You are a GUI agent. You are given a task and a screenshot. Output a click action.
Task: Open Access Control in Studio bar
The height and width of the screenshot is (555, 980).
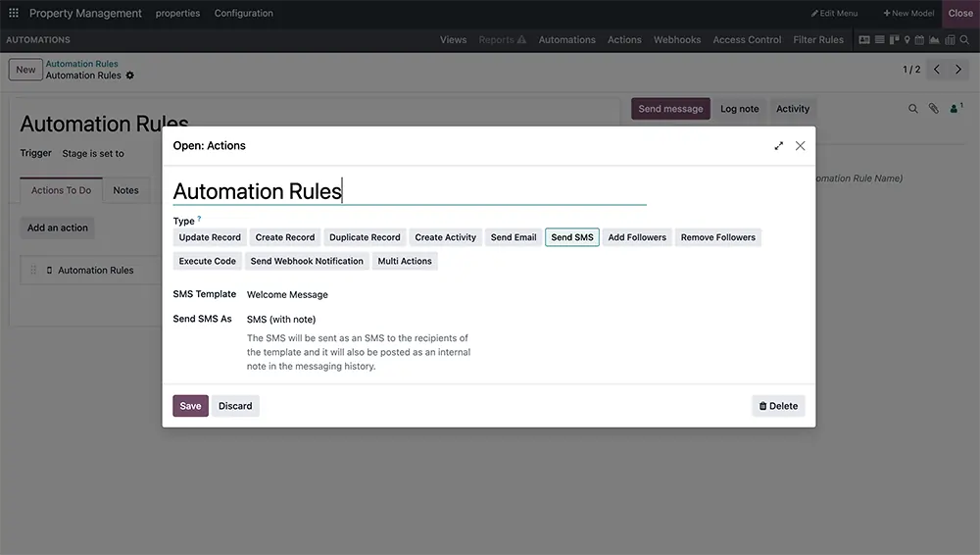coord(747,39)
